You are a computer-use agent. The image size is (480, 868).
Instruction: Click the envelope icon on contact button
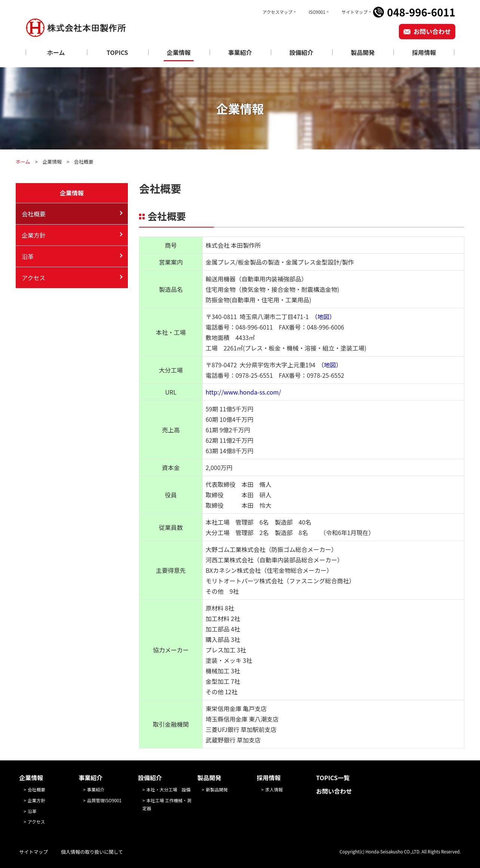tap(407, 32)
